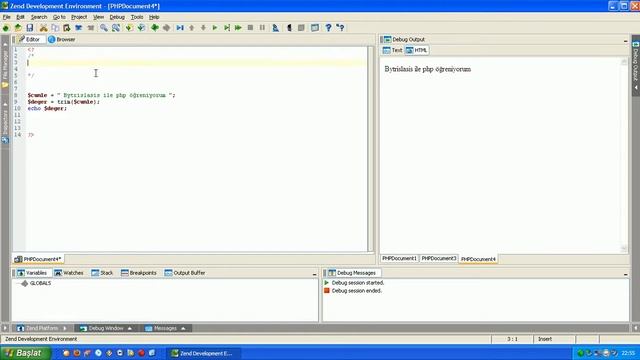The image size is (640, 360).
Task: Select the PHPDocument4* editor file tab
Action: tap(38, 259)
